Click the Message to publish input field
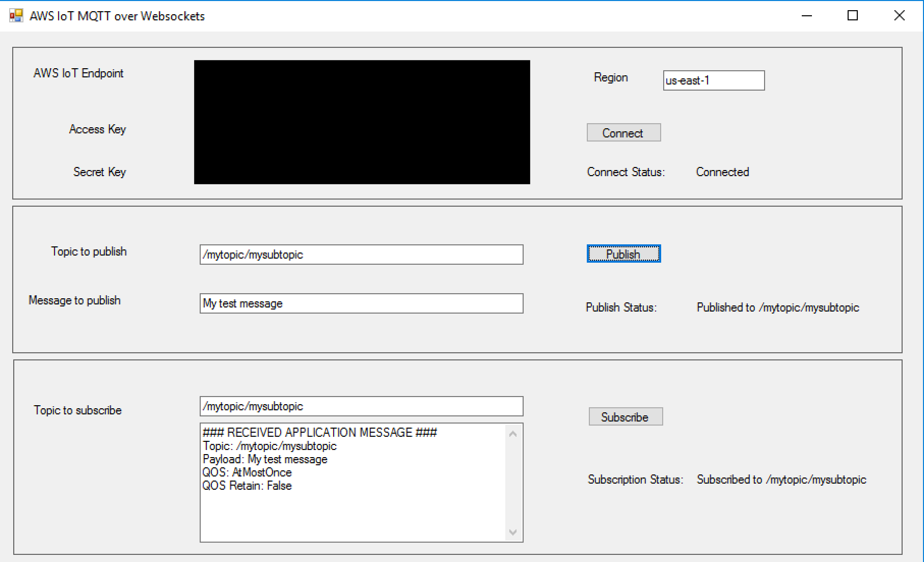Viewport: 924px width, 562px height. point(361,303)
